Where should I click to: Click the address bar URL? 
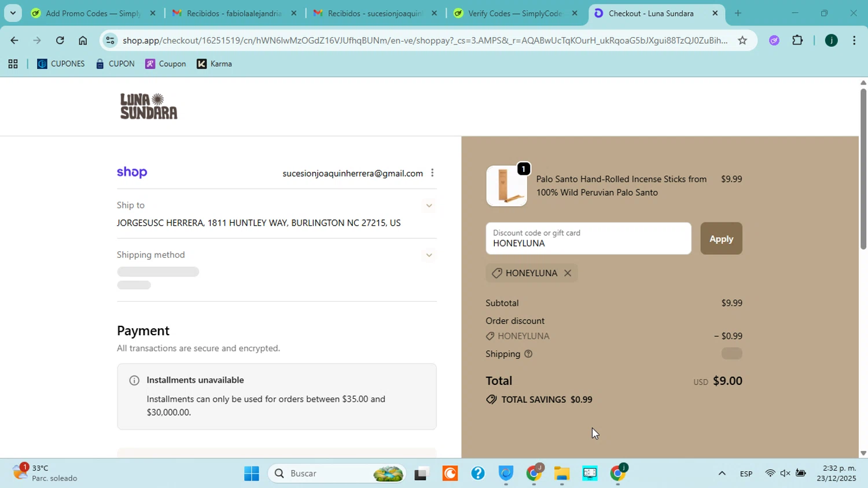(425, 41)
